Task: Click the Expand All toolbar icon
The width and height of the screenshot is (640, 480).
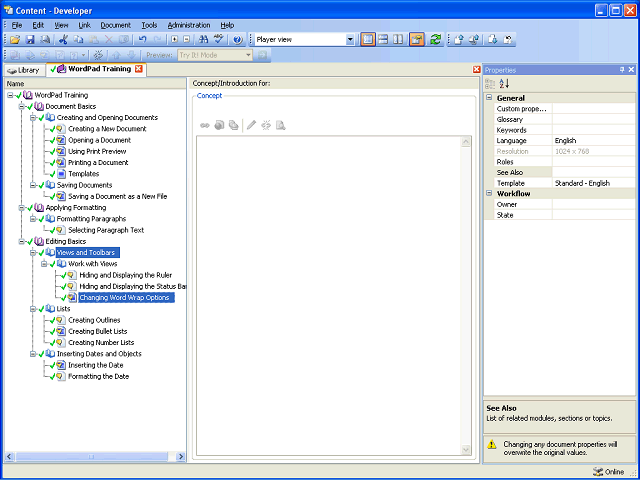Action: click(x=174, y=40)
